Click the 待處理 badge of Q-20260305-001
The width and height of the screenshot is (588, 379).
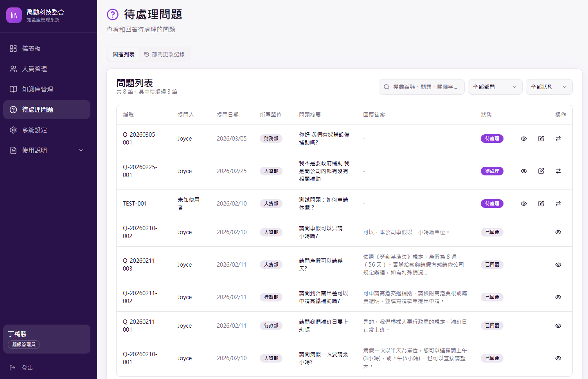click(492, 139)
